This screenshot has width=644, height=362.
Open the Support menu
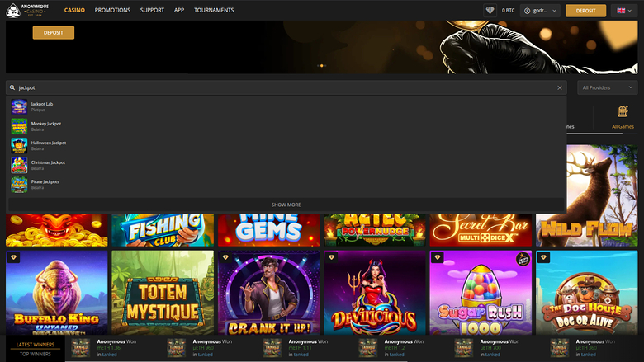[152, 10]
